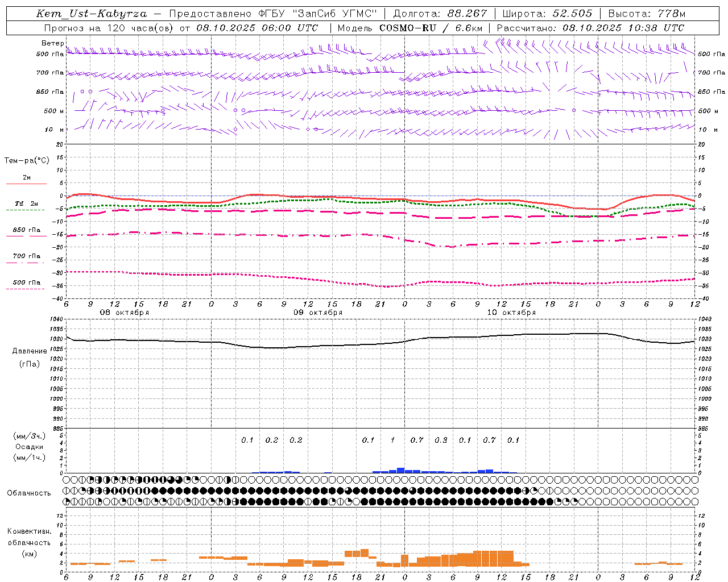This screenshot has height=582, width=728.
Task: Select the Осадки precipitation label
Action: pos(30,447)
